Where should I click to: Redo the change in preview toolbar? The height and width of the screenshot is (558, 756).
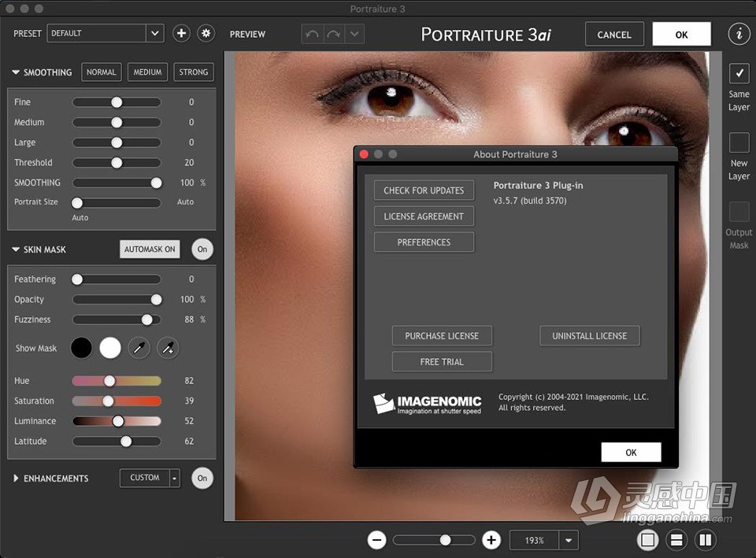(x=334, y=34)
